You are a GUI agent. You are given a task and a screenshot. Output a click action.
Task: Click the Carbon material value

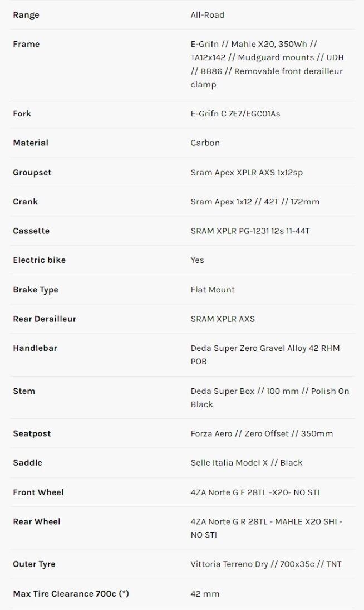click(x=205, y=143)
